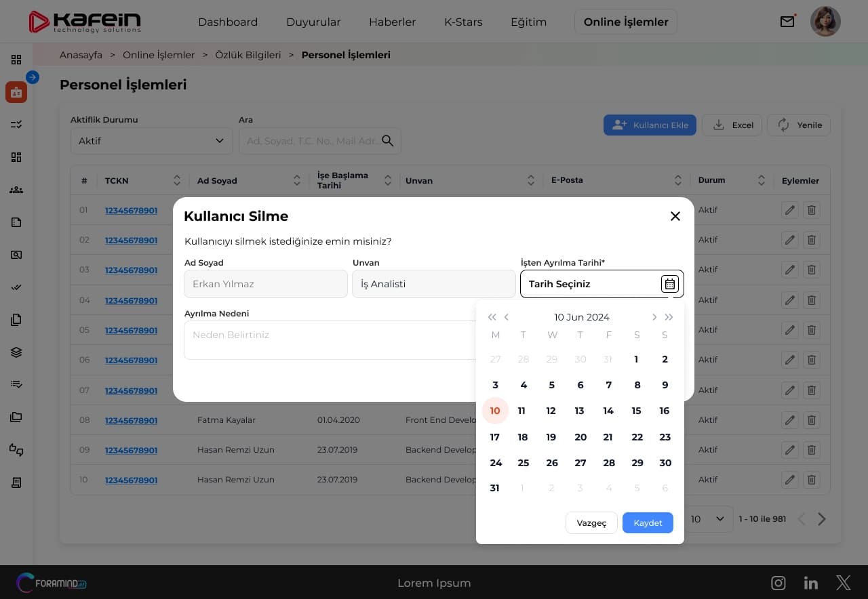
Task: Sort by Unvan column
Action: point(531,180)
